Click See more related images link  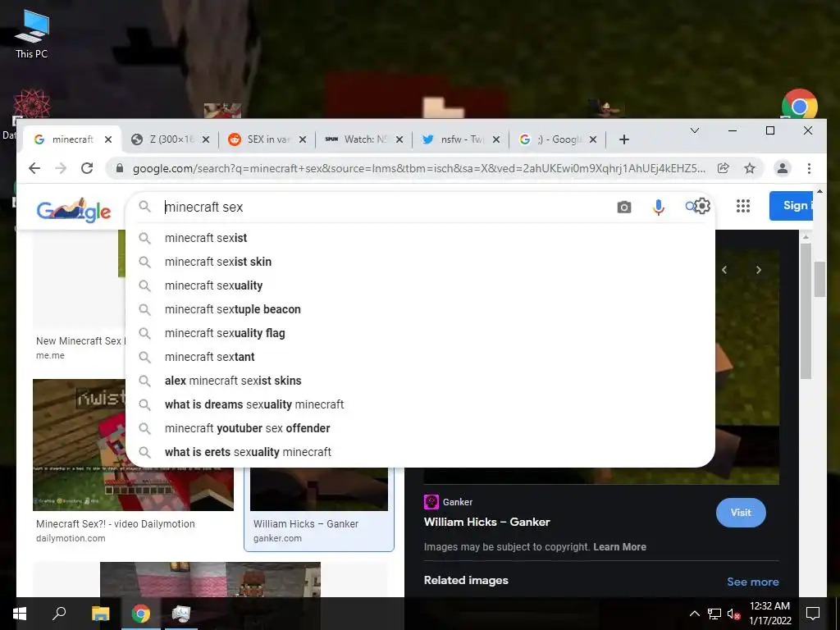(x=753, y=582)
